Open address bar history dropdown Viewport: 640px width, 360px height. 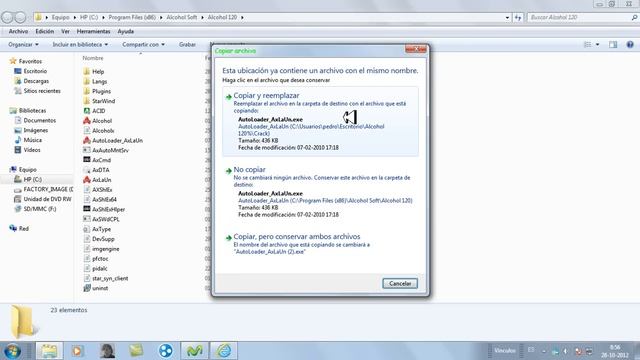[x=507, y=18]
